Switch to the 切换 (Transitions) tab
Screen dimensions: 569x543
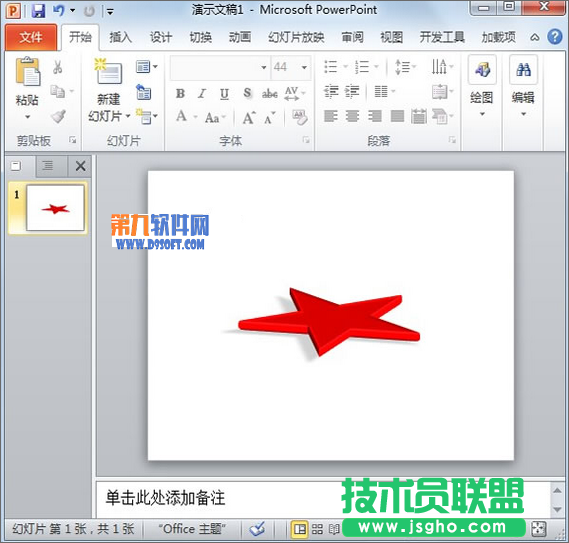[x=200, y=37]
